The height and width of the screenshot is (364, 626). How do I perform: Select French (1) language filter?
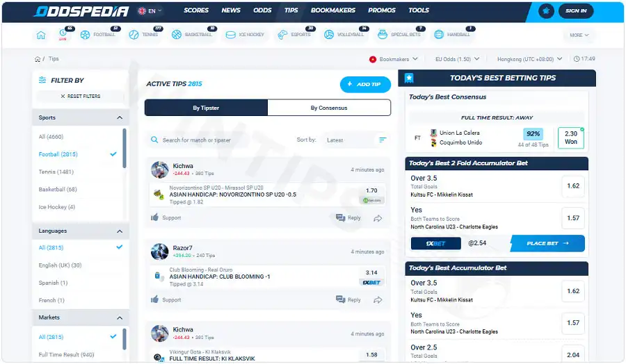click(51, 300)
